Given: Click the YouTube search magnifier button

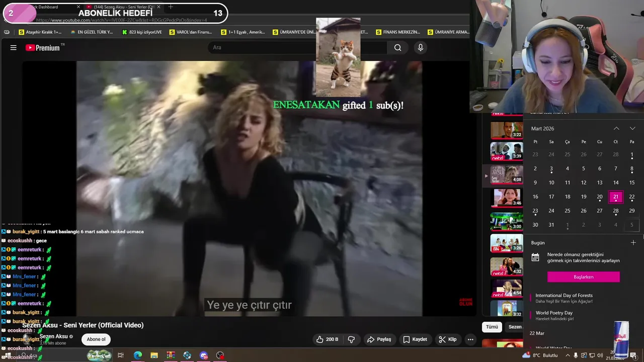Looking at the screenshot, I should tap(397, 48).
